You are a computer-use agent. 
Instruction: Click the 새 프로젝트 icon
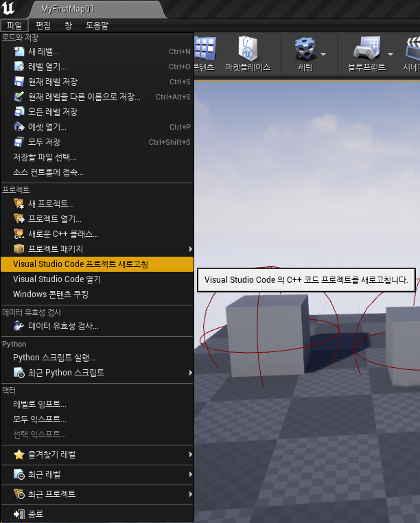tap(19, 203)
